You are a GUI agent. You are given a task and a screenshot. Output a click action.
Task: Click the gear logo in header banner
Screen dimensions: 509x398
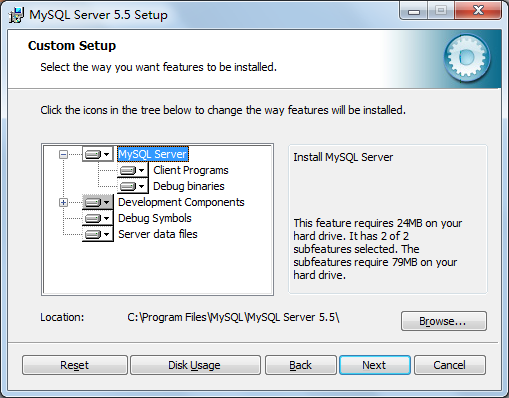(x=467, y=58)
